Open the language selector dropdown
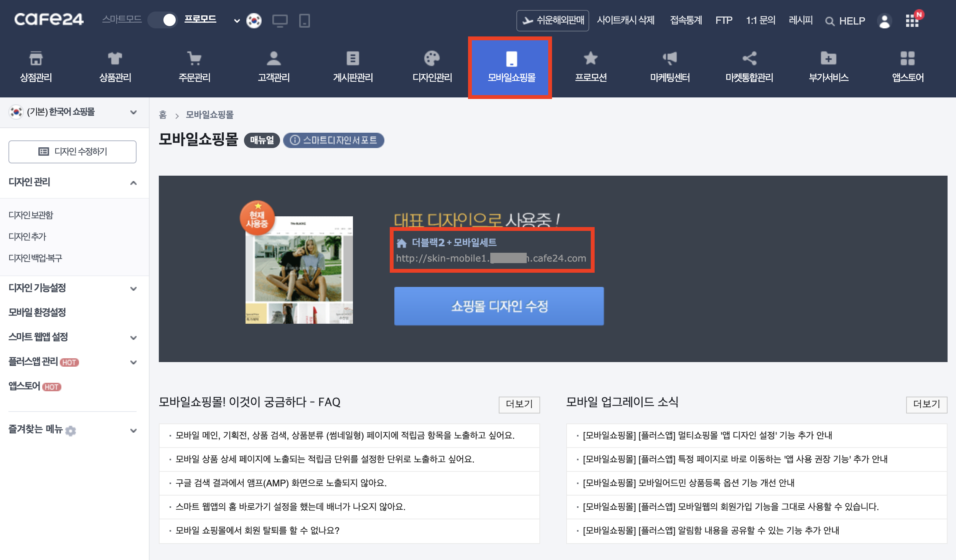 point(237,20)
